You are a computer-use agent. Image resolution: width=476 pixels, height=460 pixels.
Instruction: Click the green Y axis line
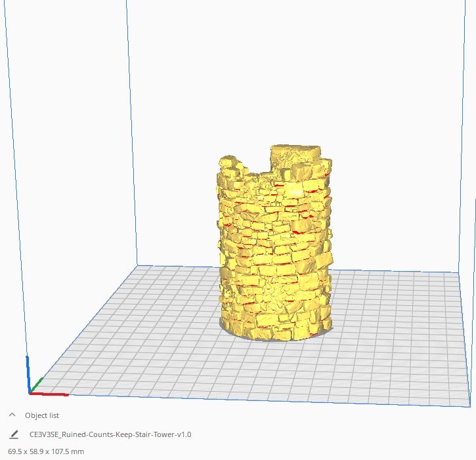[x=37, y=384]
